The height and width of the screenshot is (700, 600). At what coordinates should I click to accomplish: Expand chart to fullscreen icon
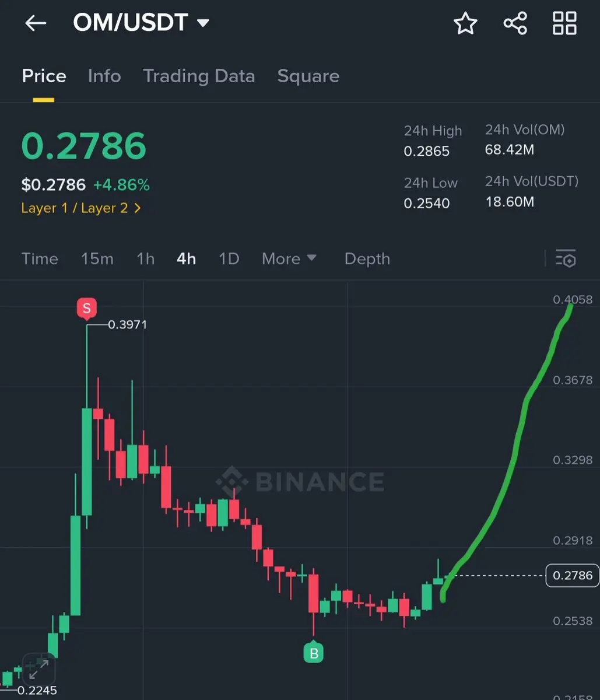[x=39, y=668]
